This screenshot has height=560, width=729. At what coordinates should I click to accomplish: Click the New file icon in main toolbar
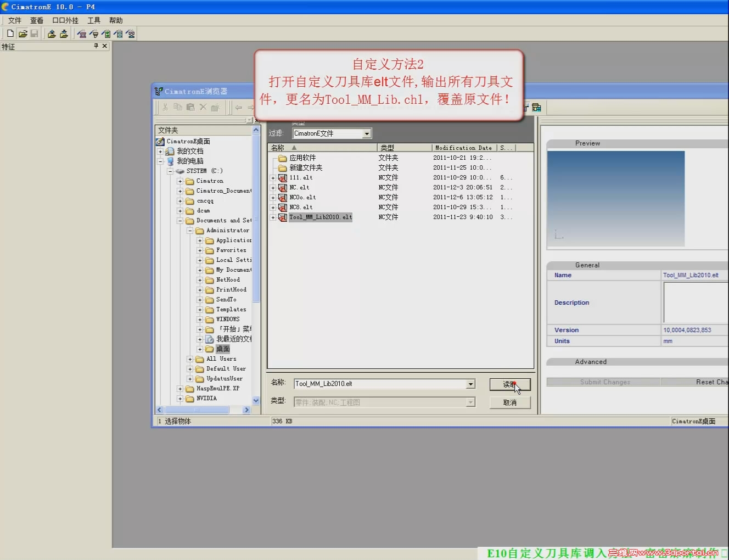point(10,33)
